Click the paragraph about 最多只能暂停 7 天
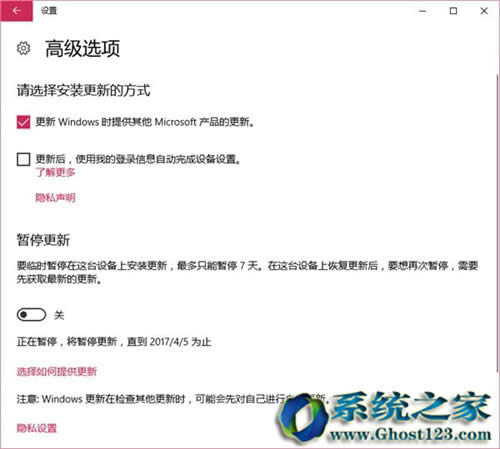This screenshot has width=500, height=449. point(247,272)
